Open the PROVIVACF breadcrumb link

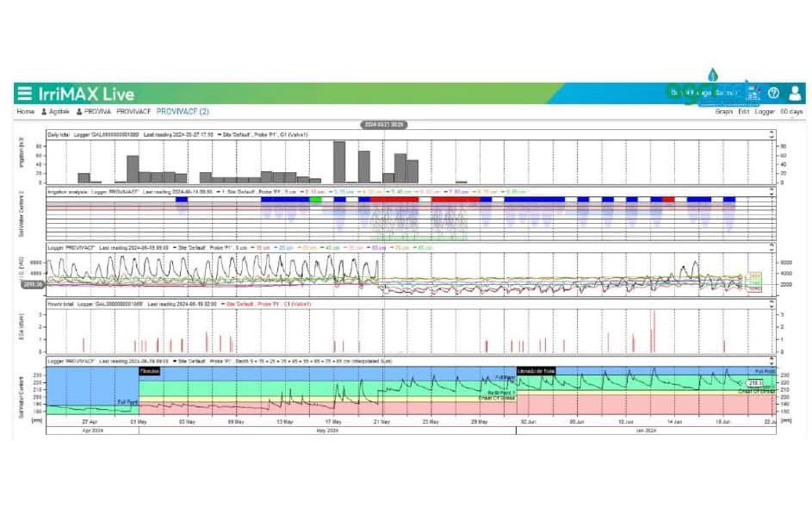click(133, 112)
